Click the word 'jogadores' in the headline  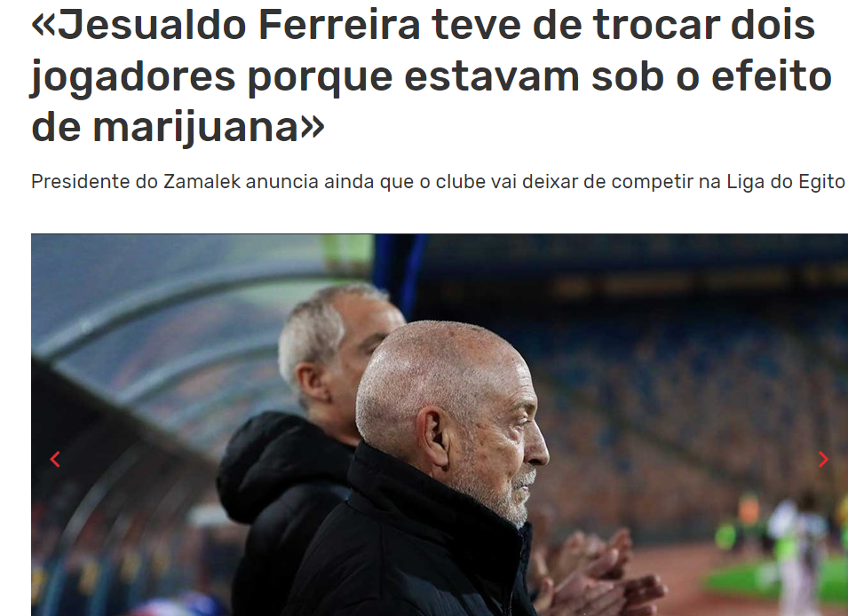point(133,77)
